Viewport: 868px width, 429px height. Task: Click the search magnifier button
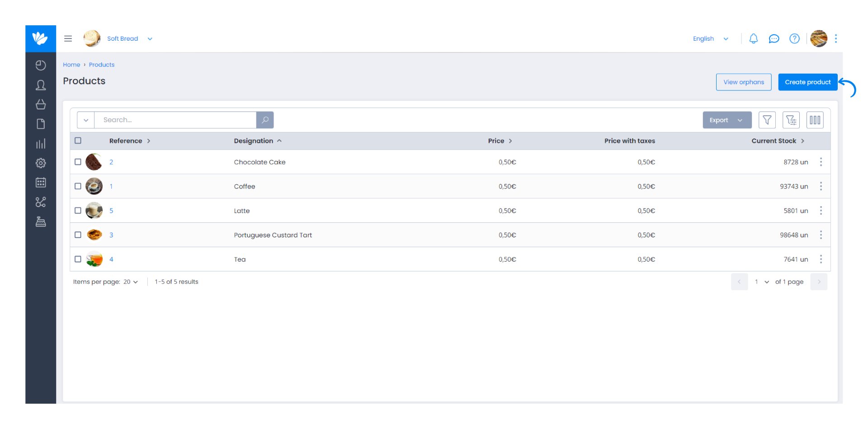tap(265, 120)
